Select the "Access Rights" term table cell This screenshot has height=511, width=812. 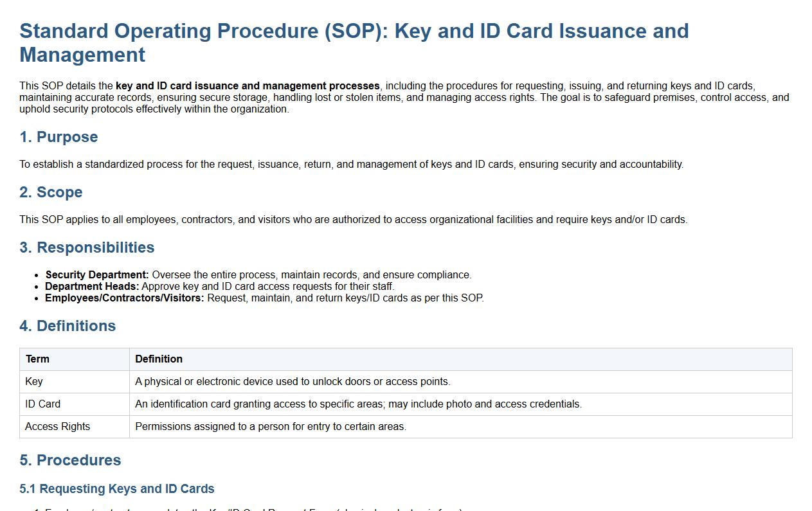pyautogui.click(x=58, y=427)
